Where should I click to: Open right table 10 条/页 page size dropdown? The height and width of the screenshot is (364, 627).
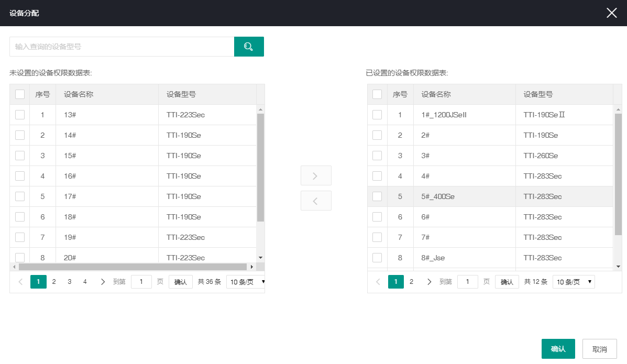click(573, 282)
